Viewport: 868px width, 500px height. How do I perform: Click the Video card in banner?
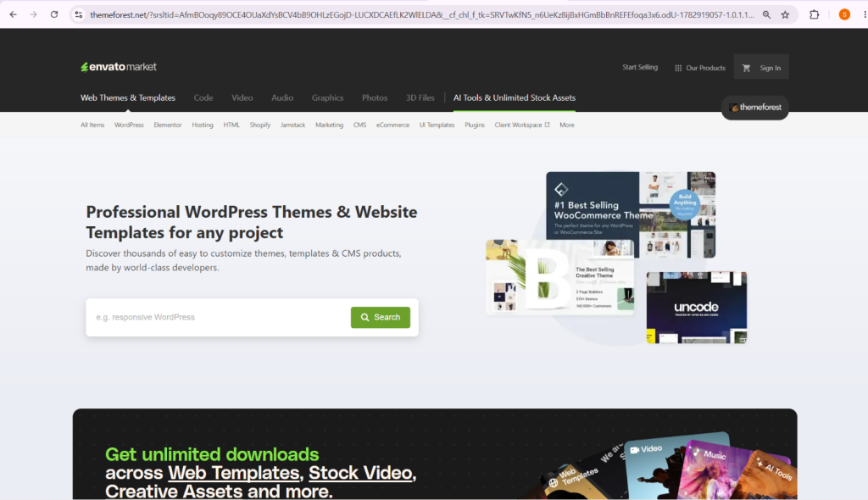(654, 468)
